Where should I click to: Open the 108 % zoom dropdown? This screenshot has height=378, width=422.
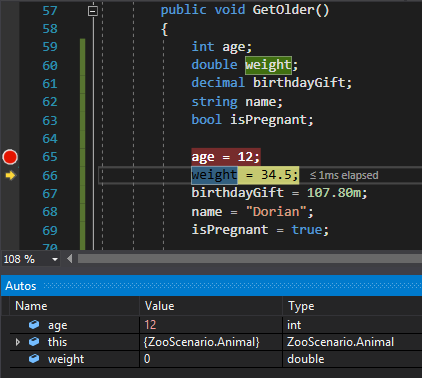pyautogui.click(x=55, y=259)
